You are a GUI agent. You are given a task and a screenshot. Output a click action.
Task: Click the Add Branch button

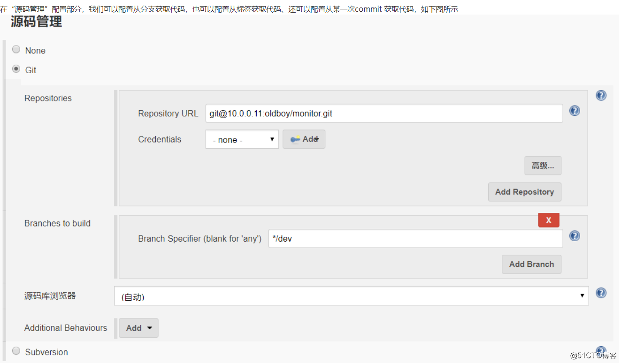pos(531,264)
